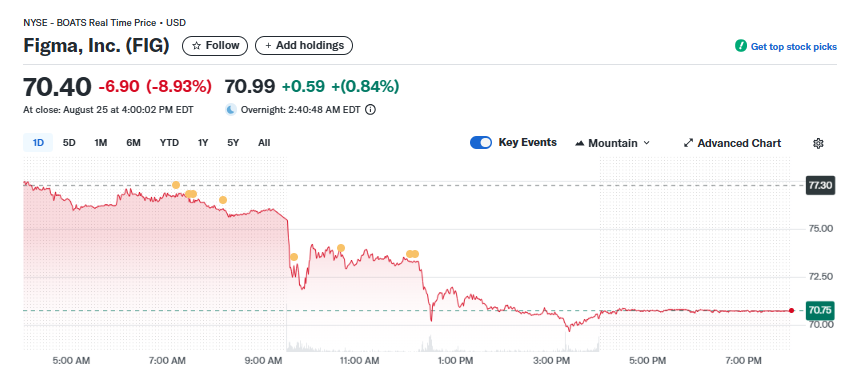The image size is (855, 377).
Task: Click the key event marker near 10:30 AM
Action: [341, 248]
